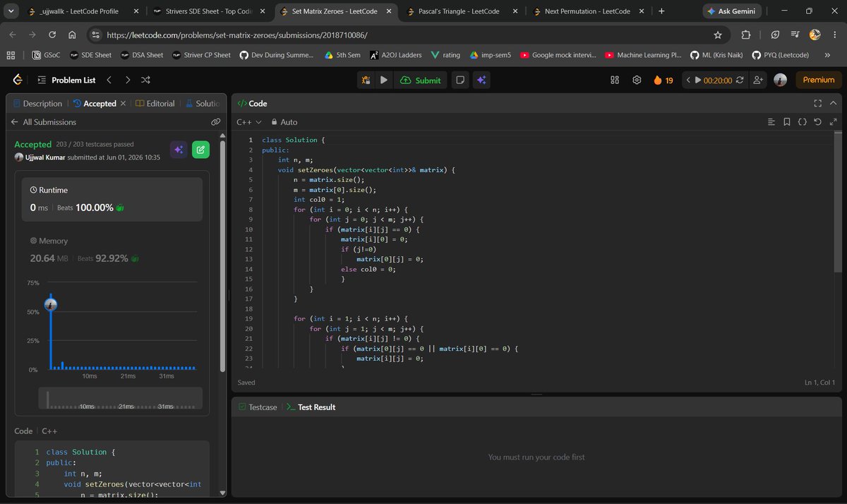
Task: Open the A2OJ Ladders bookmark
Action: (x=396, y=55)
